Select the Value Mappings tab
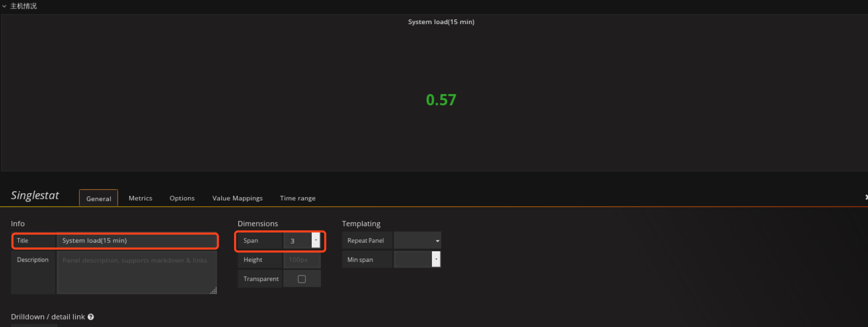The height and width of the screenshot is (327, 868). (237, 198)
